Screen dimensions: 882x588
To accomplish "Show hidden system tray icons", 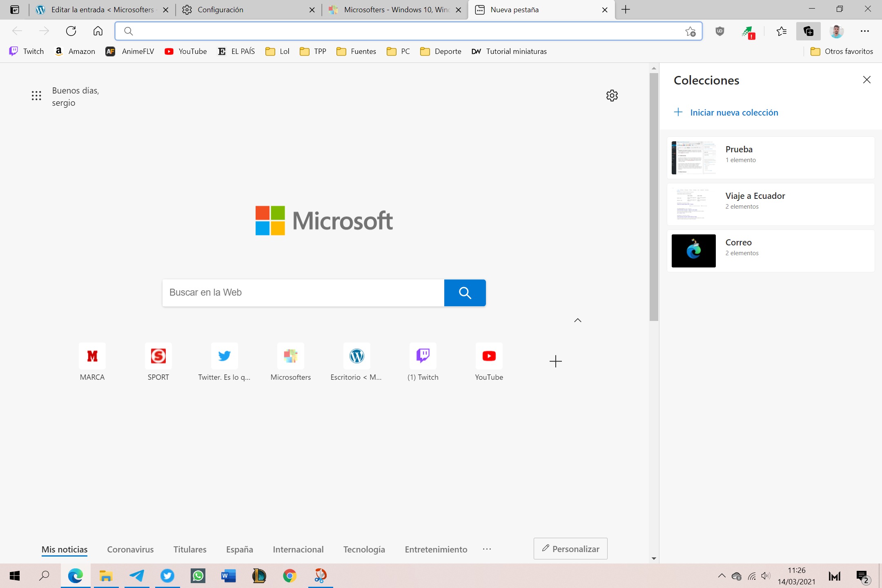I will 722,576.
